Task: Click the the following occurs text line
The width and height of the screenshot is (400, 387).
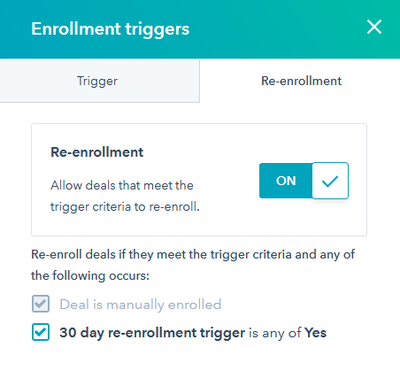Action: point(90,276)
